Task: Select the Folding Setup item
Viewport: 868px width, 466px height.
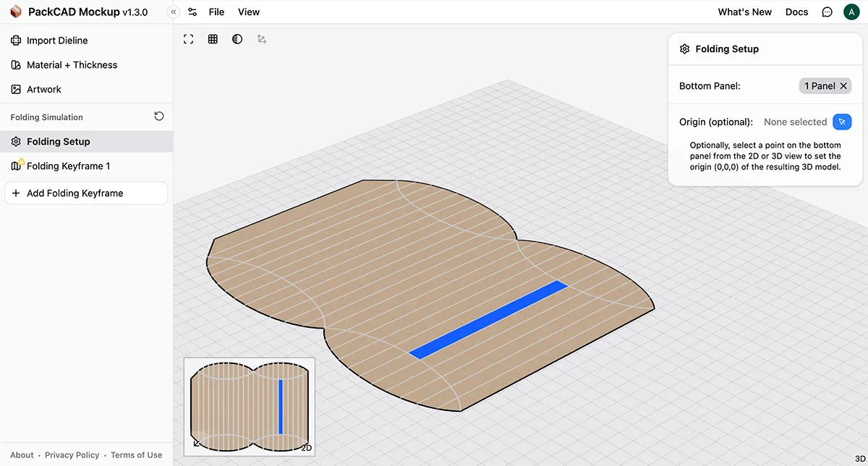Action: (87, 142)
